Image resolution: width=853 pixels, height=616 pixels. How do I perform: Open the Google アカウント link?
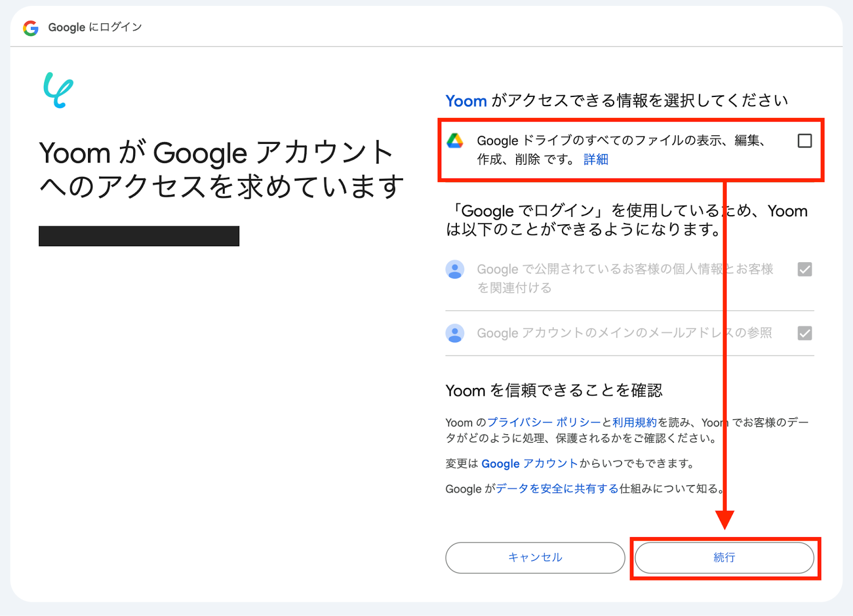pyautogui.click(x=529, y=464)
